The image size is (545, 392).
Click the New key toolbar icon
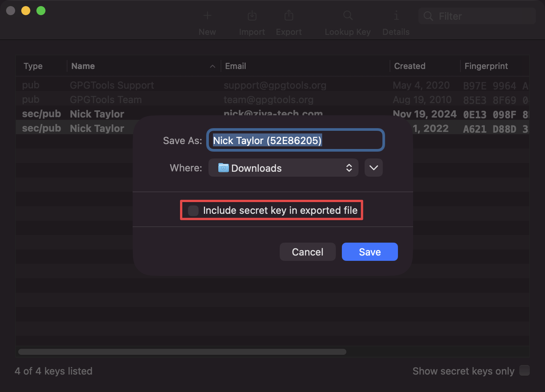(207, 16)
